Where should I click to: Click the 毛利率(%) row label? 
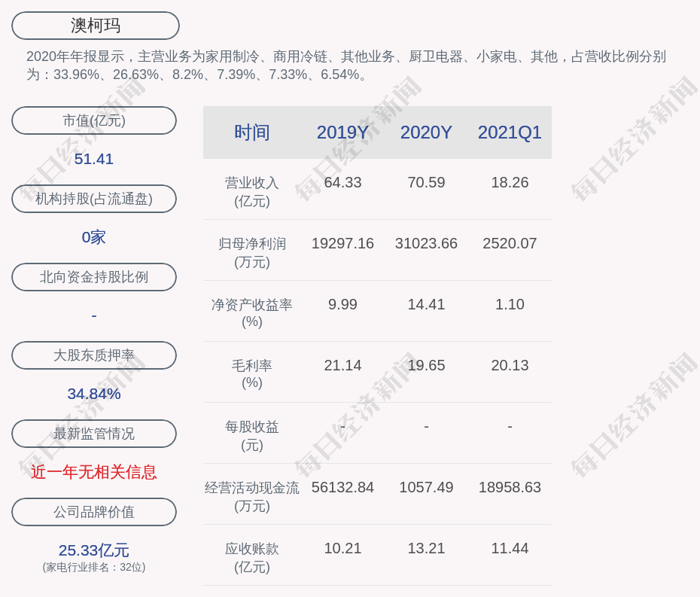tap(252, 374)
